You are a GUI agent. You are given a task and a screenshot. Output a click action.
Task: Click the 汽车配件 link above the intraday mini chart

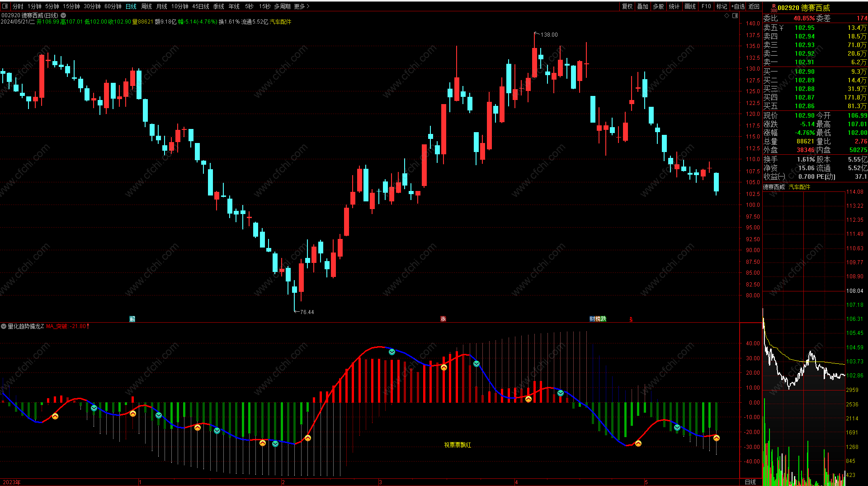tap(800, 187)
